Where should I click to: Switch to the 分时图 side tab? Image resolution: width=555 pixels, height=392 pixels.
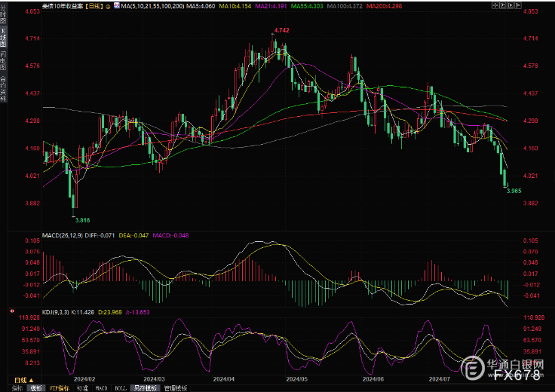(x=3, y=15)
